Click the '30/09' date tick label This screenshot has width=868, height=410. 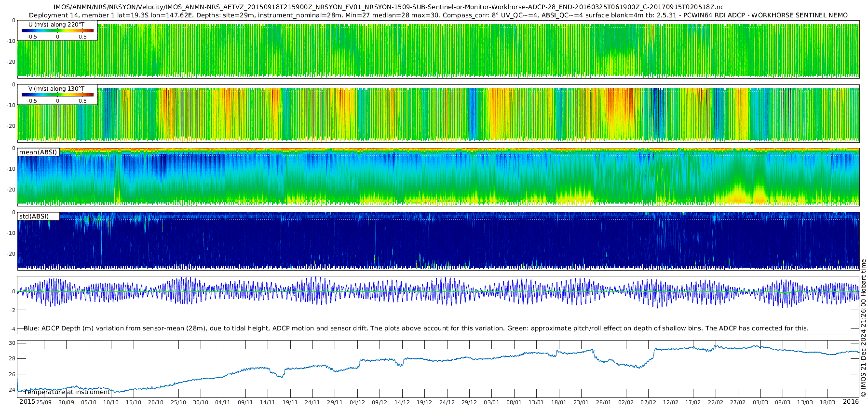click(x=66, y=402)
